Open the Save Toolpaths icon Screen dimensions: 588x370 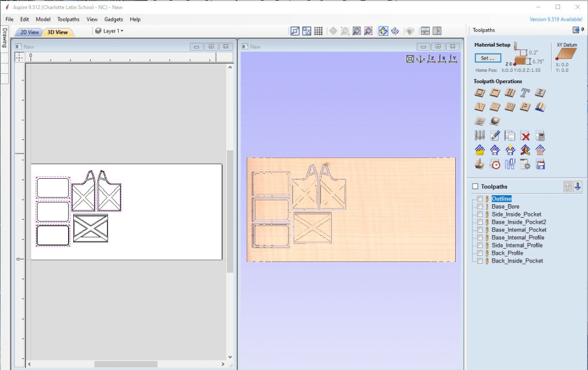pos(540,164)
